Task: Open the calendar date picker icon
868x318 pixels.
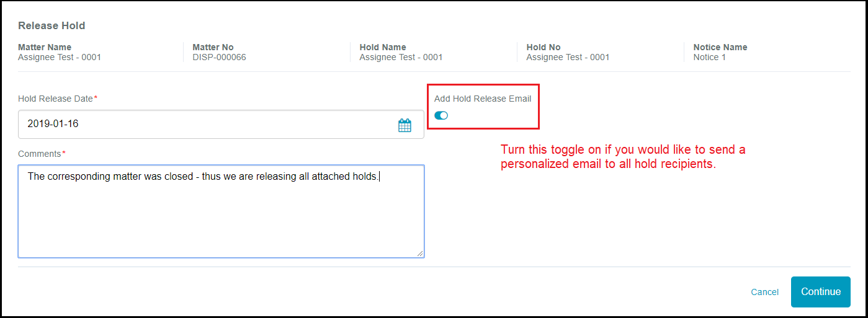Action: click(405, 125)
